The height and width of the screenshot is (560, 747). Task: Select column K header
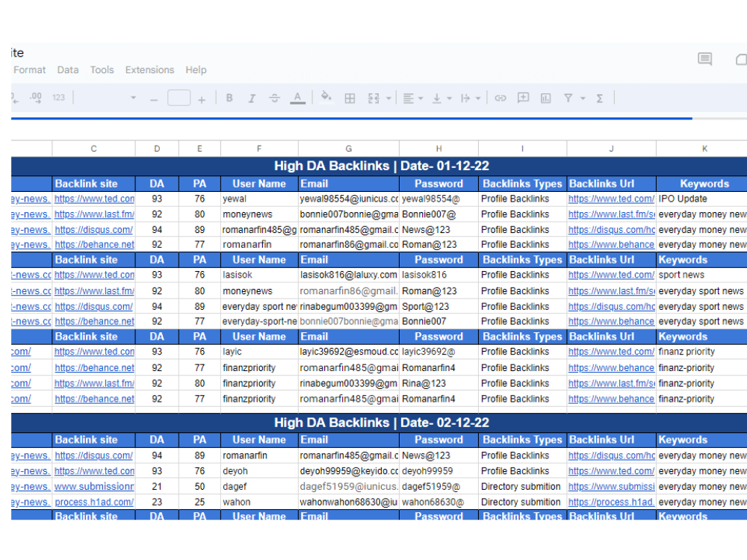point(704,149)
